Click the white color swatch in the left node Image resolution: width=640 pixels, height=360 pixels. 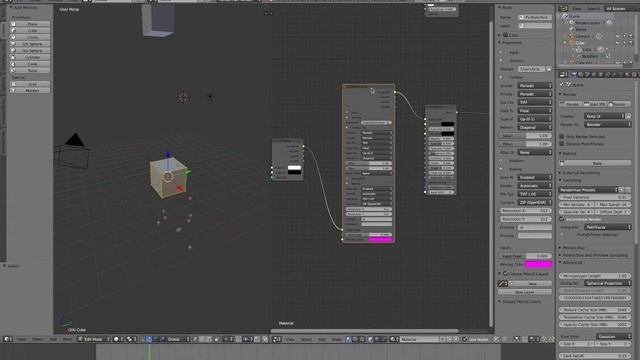point(294,168)
